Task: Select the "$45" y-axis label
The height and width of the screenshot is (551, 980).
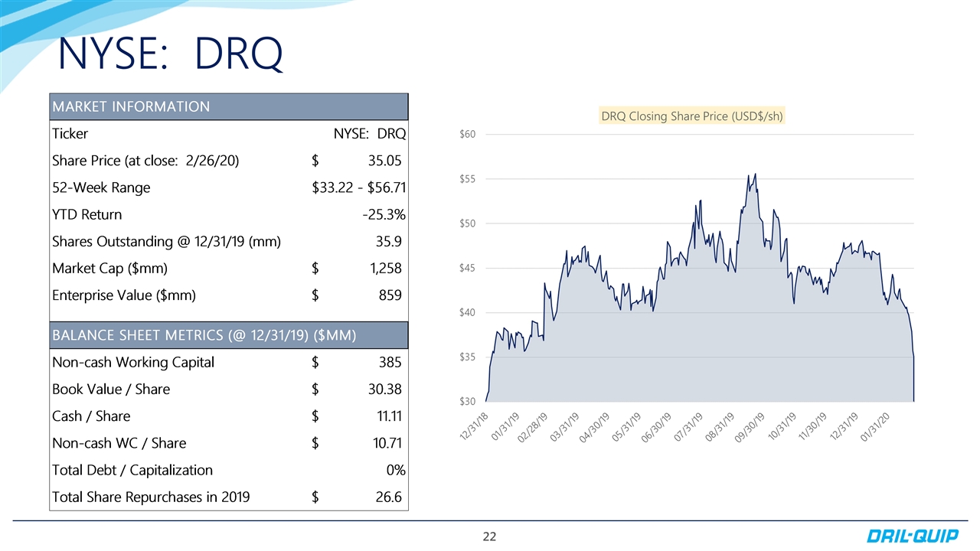Action: [467, 268]
